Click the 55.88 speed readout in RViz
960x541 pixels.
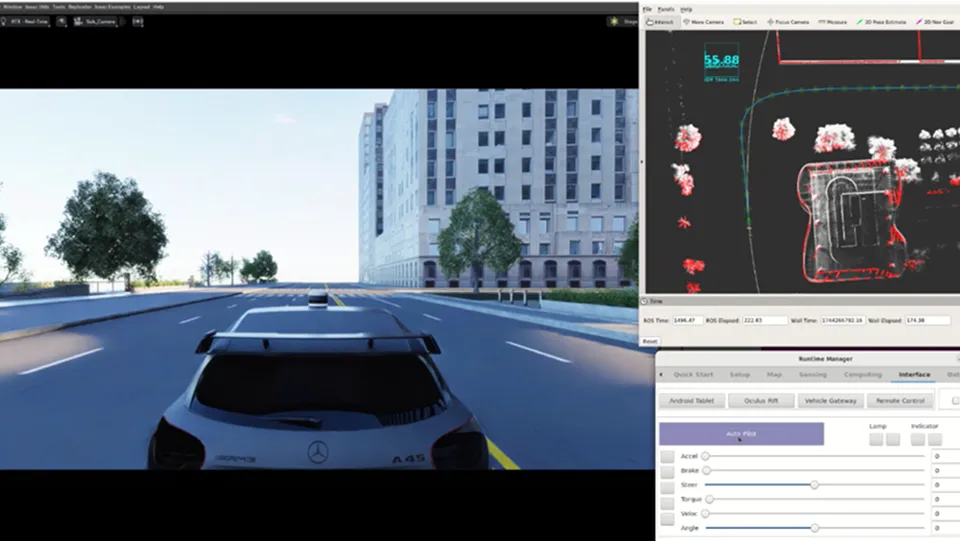pos(721,60)
